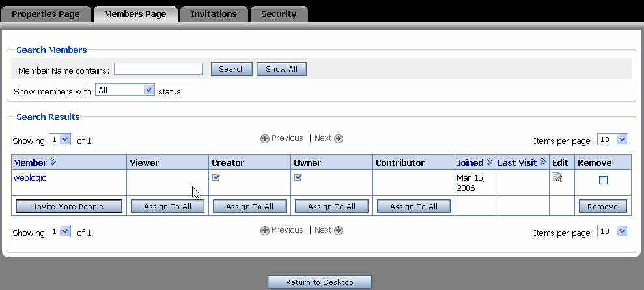The image size is (644, 290).
Task: Sort by Member column header
Action: (x=30, y=163)
